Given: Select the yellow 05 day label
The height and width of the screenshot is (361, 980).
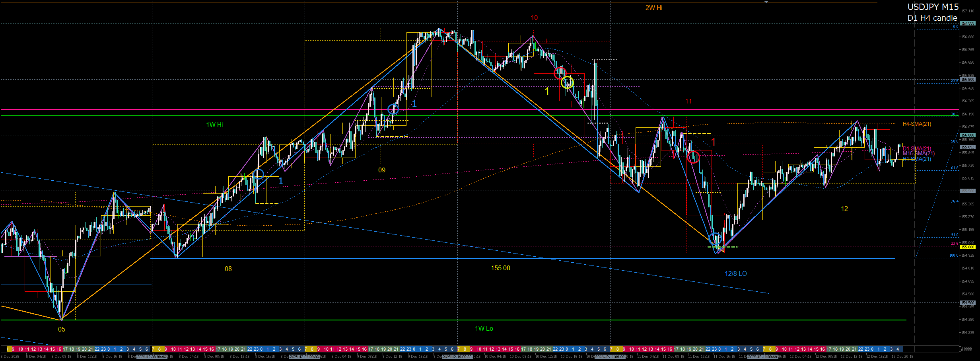Looking at the screenshot, I should pyautogui.click(x=62, y=330).
